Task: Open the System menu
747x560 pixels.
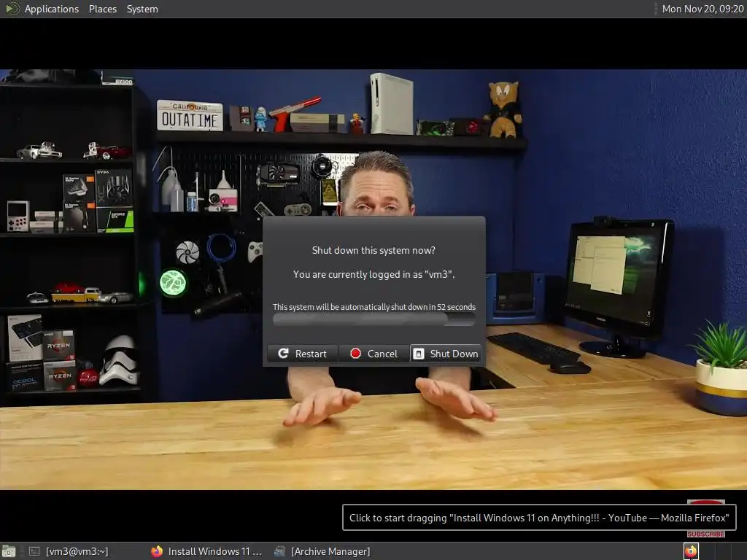Action: (x=142, y=9)
